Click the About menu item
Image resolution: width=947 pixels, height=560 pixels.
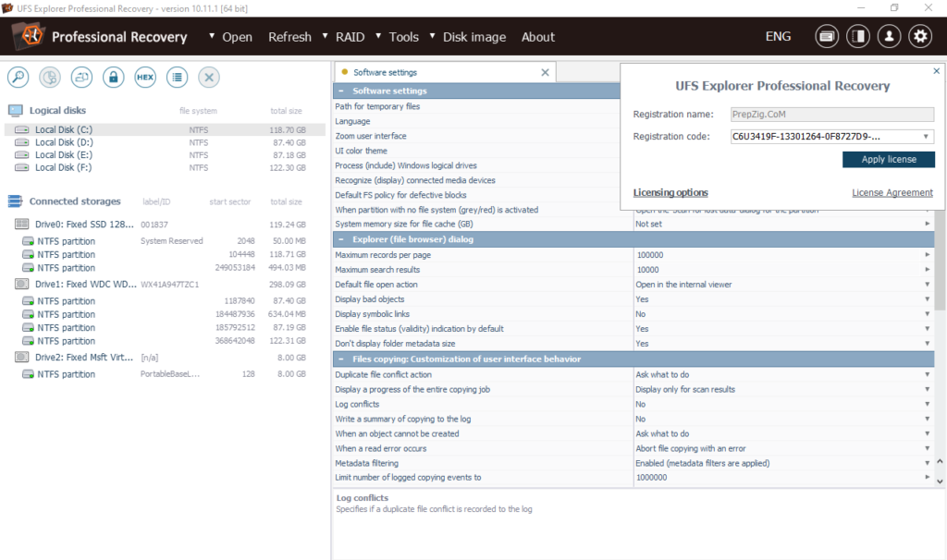coord(538,37)
